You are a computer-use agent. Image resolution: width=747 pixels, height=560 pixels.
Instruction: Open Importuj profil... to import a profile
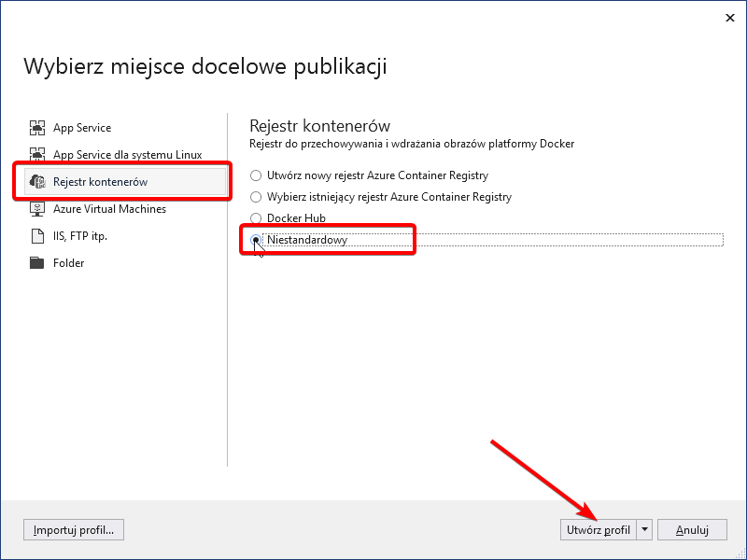click(74, 530)
